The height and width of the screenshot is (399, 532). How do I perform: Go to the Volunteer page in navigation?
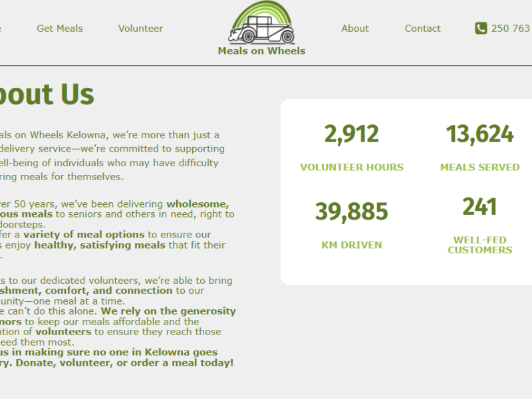click(140, 28)
